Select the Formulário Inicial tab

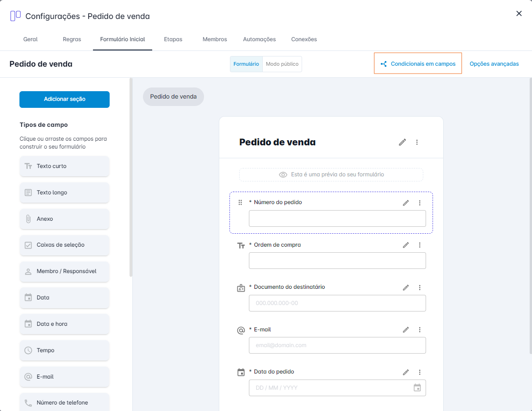[x=123, y=39]
